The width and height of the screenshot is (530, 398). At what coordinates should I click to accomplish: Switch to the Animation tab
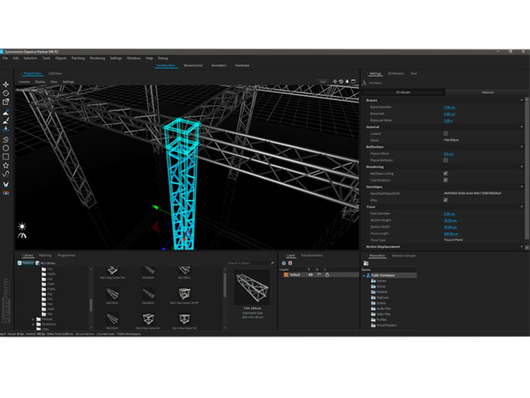point(219,65)
